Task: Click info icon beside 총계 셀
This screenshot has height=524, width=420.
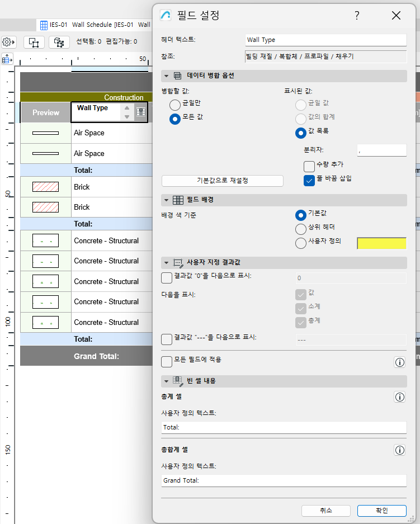Action: (400, 397)
